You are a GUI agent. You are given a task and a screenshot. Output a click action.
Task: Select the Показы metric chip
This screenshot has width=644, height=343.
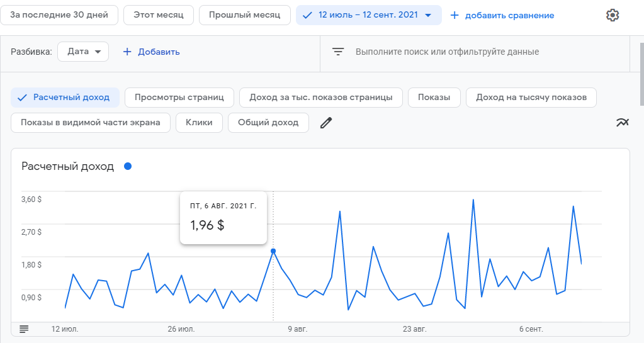(x=434, y=98)
